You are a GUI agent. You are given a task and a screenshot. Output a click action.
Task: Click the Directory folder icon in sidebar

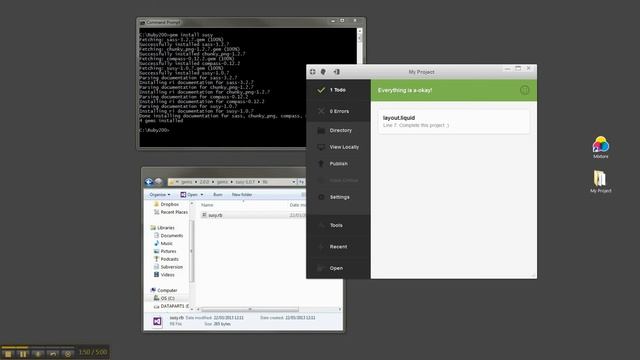click(321, 131)
